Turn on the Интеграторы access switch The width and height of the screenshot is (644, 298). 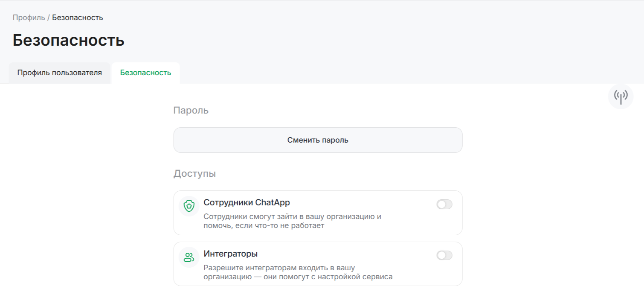tap(444, 256)
